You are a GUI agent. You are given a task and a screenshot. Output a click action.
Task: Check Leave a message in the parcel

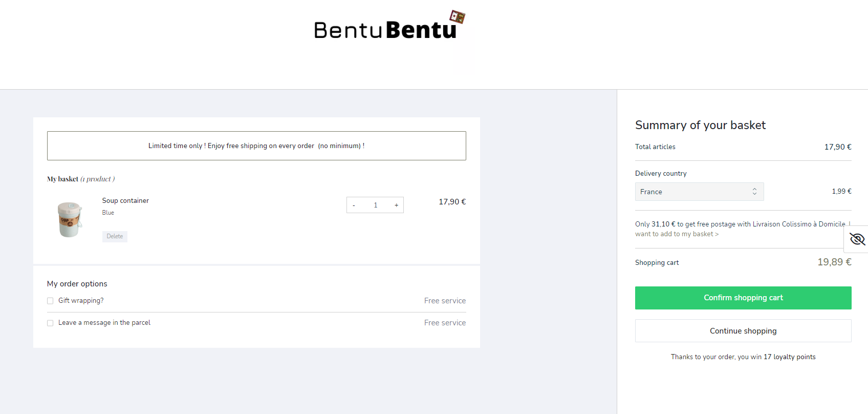click(x=50, y=323)
